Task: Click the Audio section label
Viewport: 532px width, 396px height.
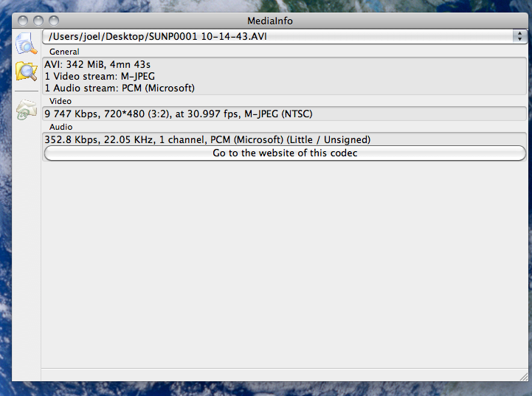Action: (x=61, y=127)
